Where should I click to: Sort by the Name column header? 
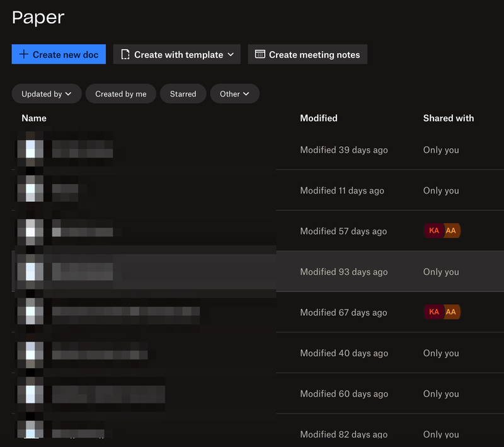coord(34,118)
